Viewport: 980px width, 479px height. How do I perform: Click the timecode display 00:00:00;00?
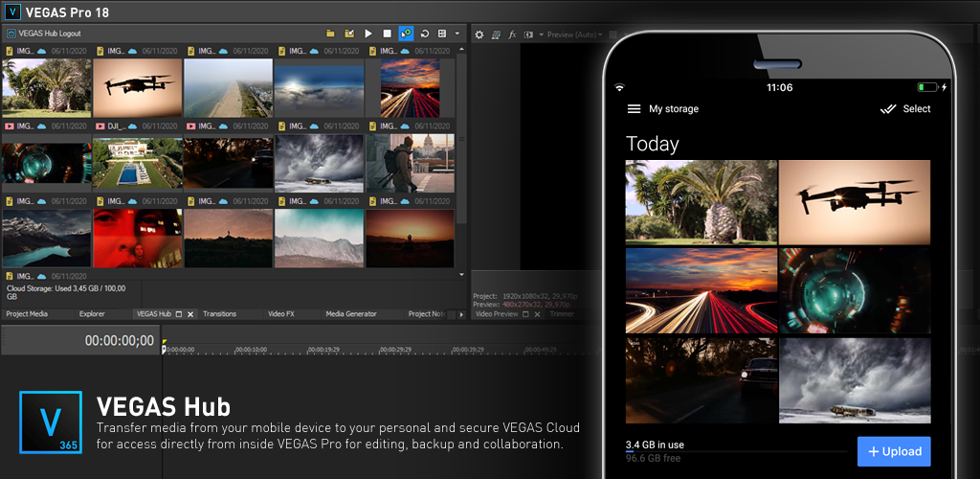click(120, 341)
